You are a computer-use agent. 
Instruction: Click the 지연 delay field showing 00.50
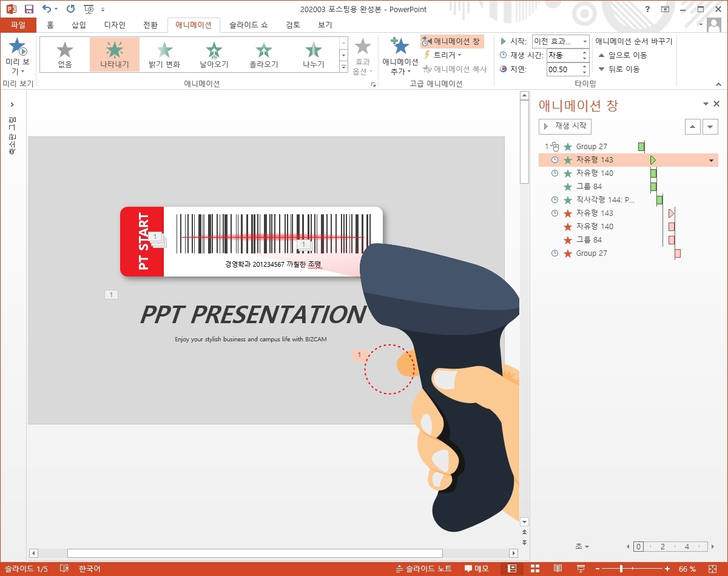[x=567, y=69]
